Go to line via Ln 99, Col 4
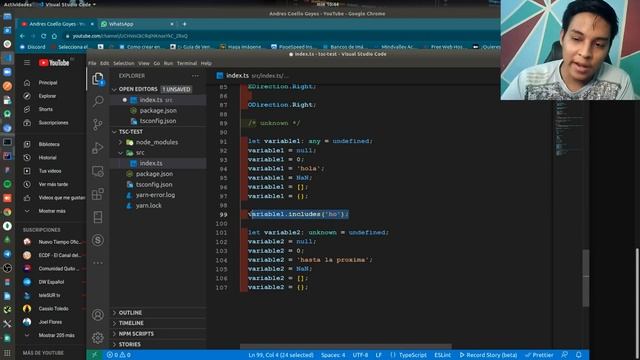Viewport: 640px width, 360px height. pyautogui.click(x=281, y=355)
